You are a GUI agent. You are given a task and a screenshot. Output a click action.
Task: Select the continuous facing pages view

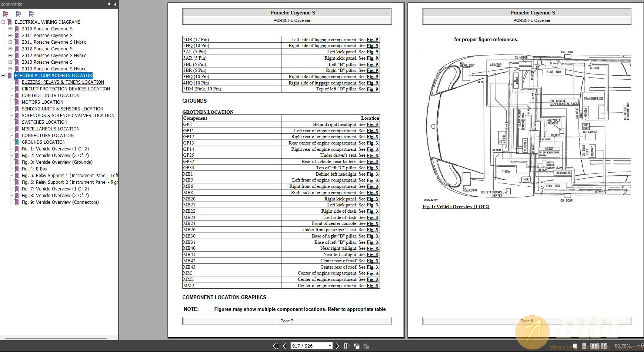[x=604, y=346]
